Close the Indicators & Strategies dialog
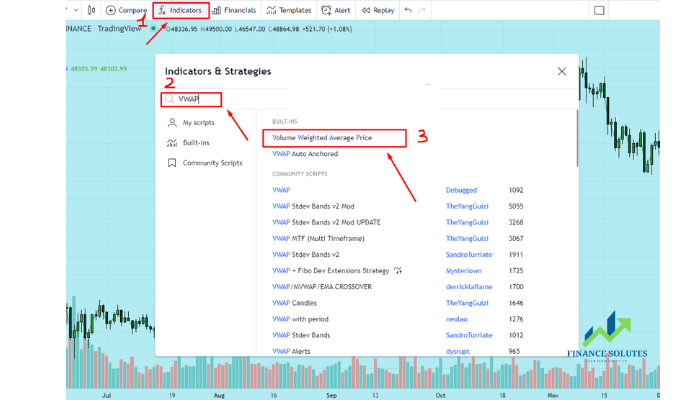Screen dimensions: 700x400 point(562,71)
